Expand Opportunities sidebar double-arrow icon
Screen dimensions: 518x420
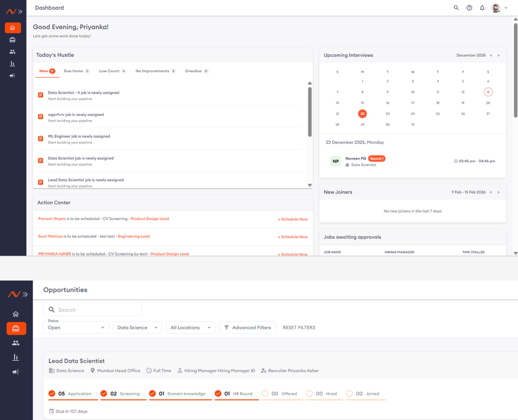(x=25, y=294)
